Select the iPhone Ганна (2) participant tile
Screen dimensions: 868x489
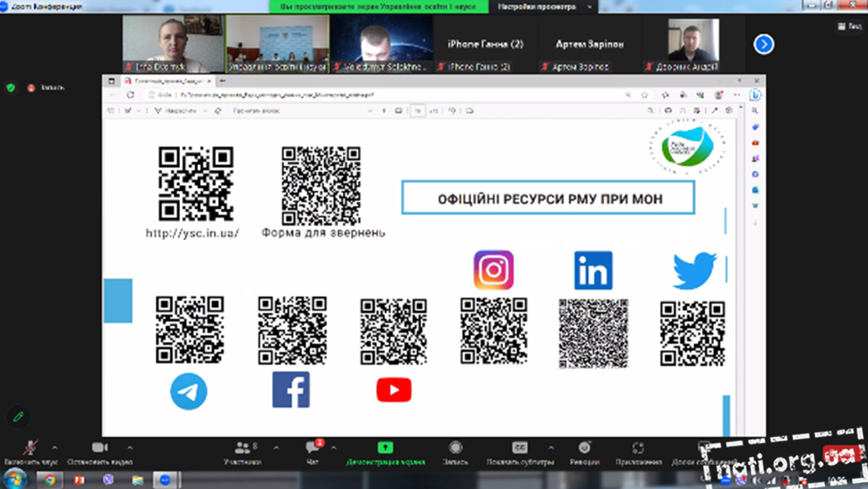(485, 44)
